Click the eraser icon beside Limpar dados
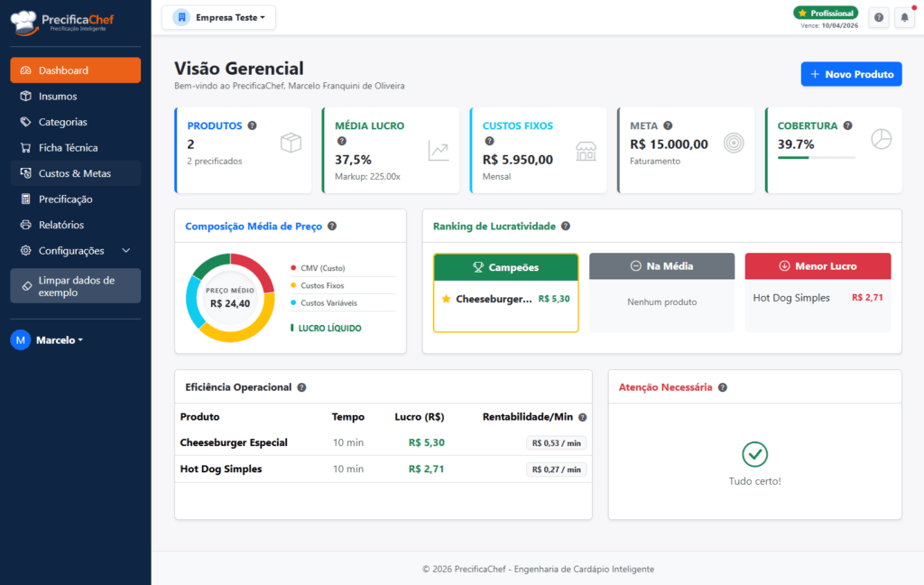Image resolution: width=924 pixels, height=585 pixels. point(26,286)
